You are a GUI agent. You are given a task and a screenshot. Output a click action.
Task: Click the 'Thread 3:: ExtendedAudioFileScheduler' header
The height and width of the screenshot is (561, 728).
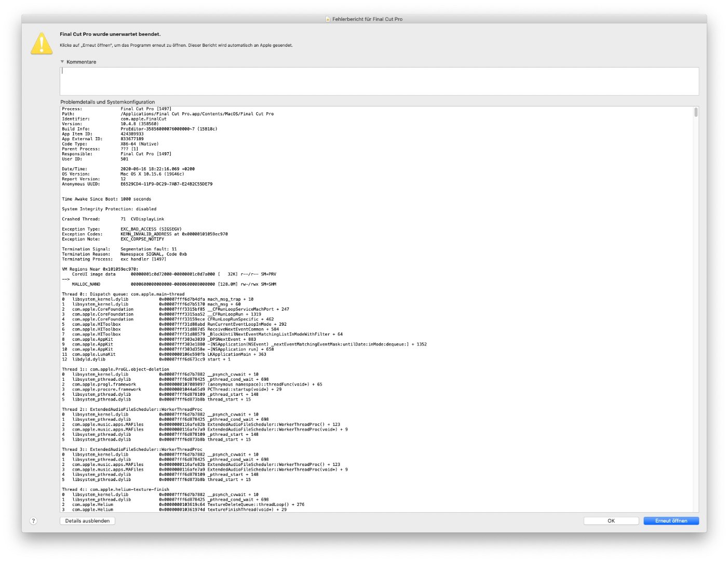point(132,449)
